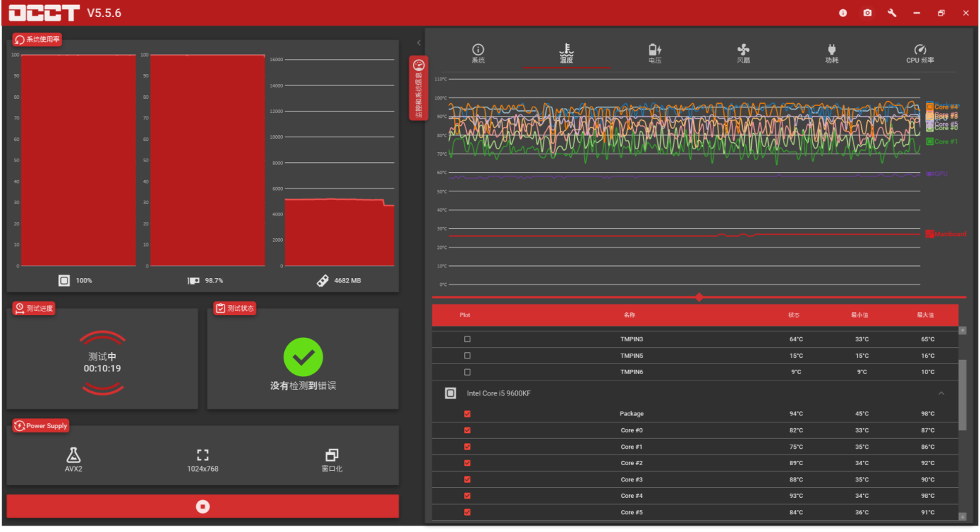Open the fans tab
Screen dimensions: 980x532
(x=743, y=53)
